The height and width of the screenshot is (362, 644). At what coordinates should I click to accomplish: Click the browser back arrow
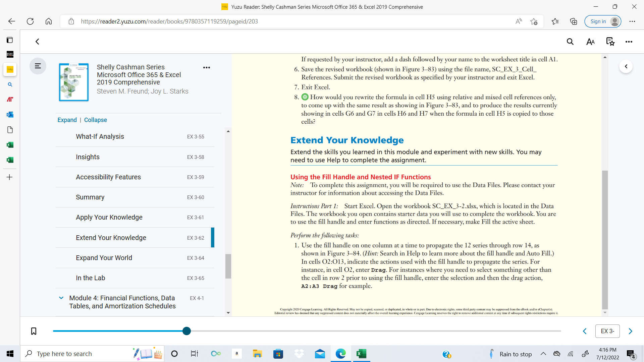click(x=12, y=21)
